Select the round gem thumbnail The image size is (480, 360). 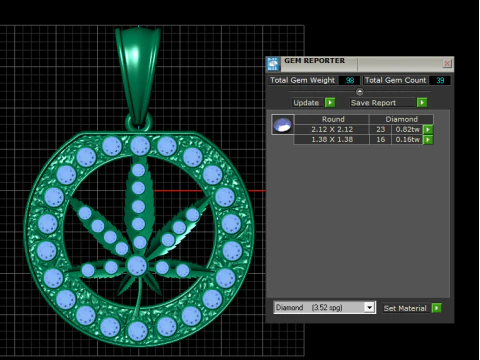click(x=283, y=124)
